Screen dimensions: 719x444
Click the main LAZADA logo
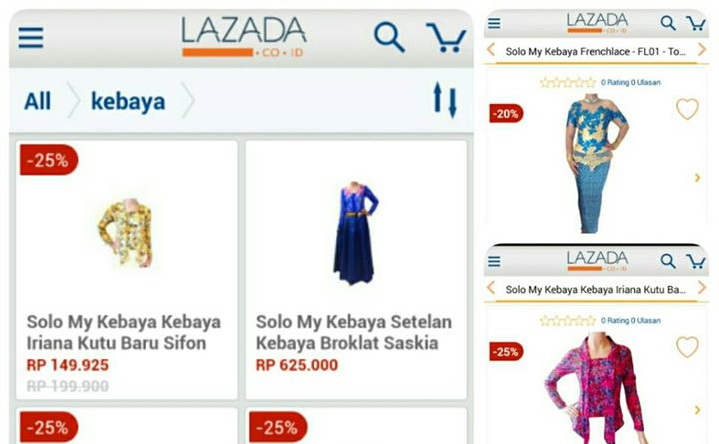(x=243, y=37)
